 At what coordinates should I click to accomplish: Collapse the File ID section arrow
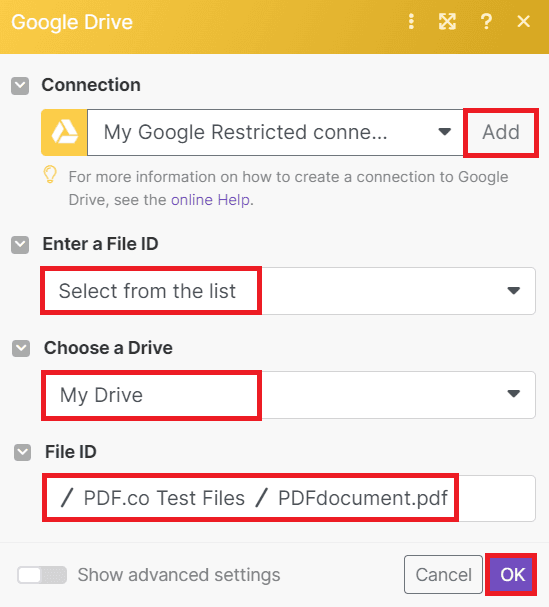(x=22, y=452)
